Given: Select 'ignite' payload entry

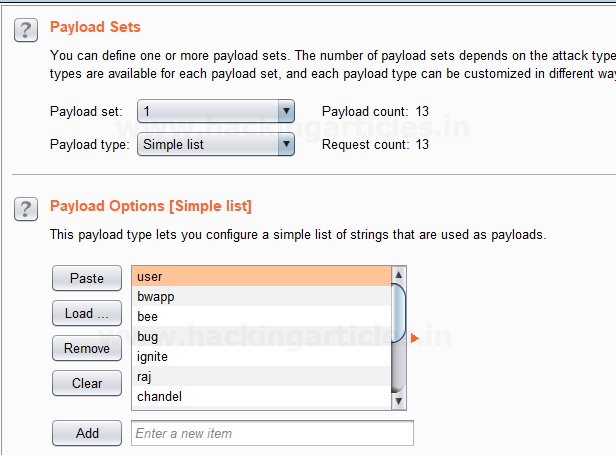Looking at the screenshot, I should [260, 357].
